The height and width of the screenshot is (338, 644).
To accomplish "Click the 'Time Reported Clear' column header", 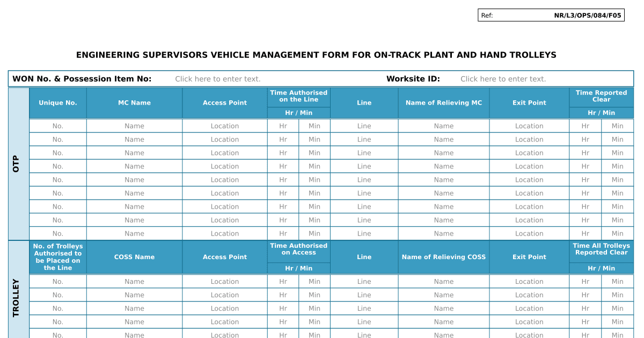I will coord(602,96).
